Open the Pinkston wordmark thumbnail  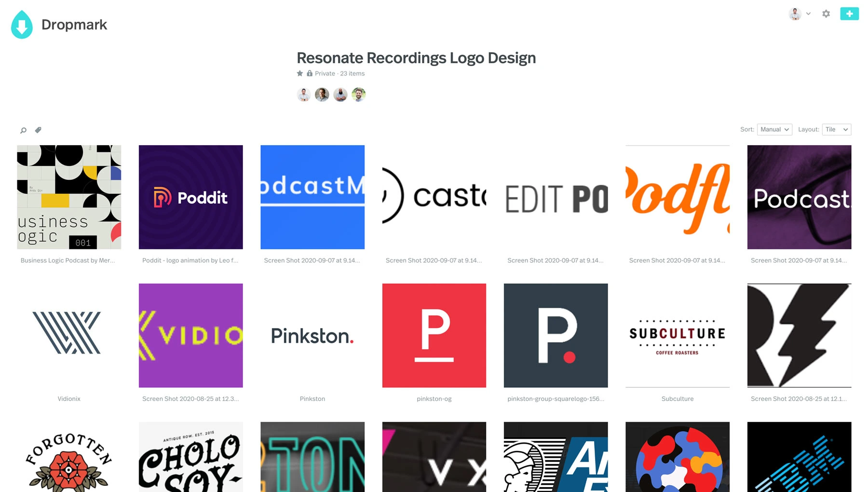[312, 336]
